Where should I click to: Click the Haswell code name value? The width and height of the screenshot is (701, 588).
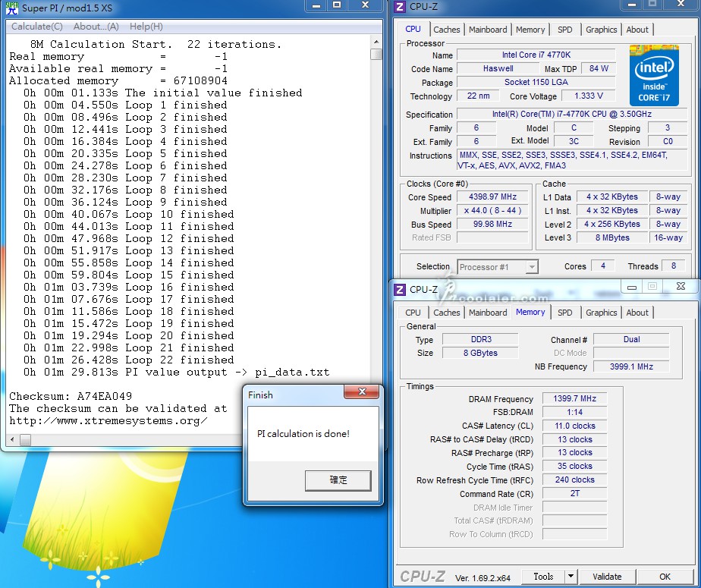[498, 68]
